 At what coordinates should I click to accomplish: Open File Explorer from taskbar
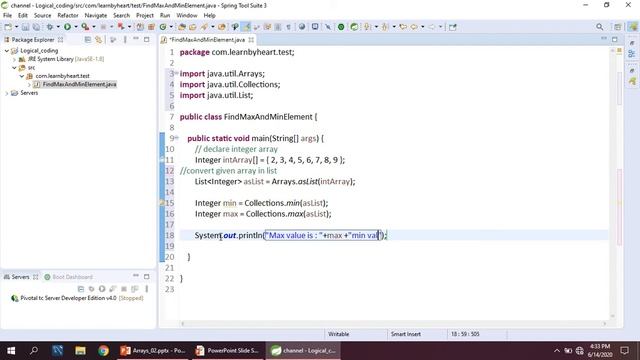click(x=80, y=351)
